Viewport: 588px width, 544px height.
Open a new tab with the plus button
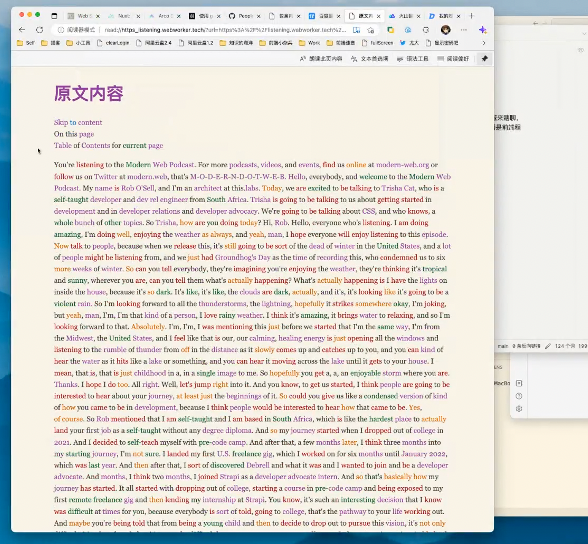click(x=472, y=16)
